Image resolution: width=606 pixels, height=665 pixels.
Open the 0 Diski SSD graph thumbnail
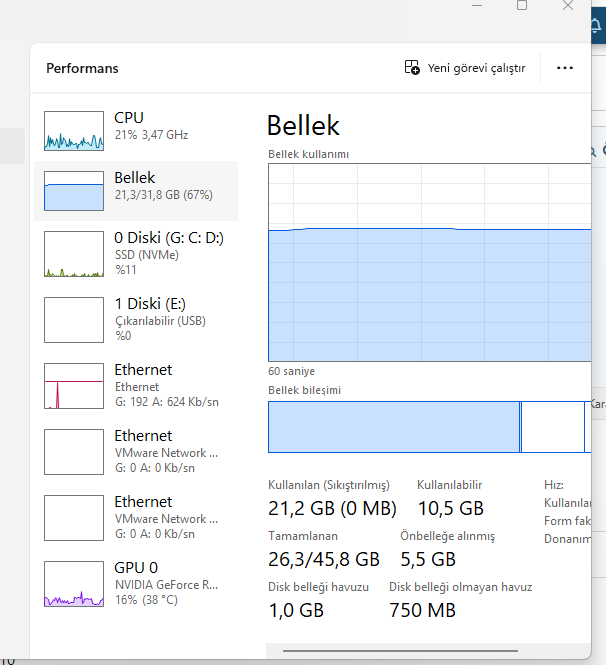point(74,254)
